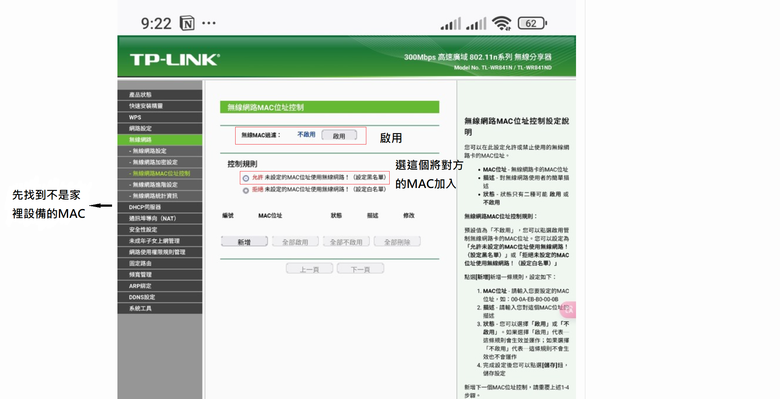Click the 控制規則 heading
The height and width of the screenshot is (399, 780).
click(x=242, y=164)
